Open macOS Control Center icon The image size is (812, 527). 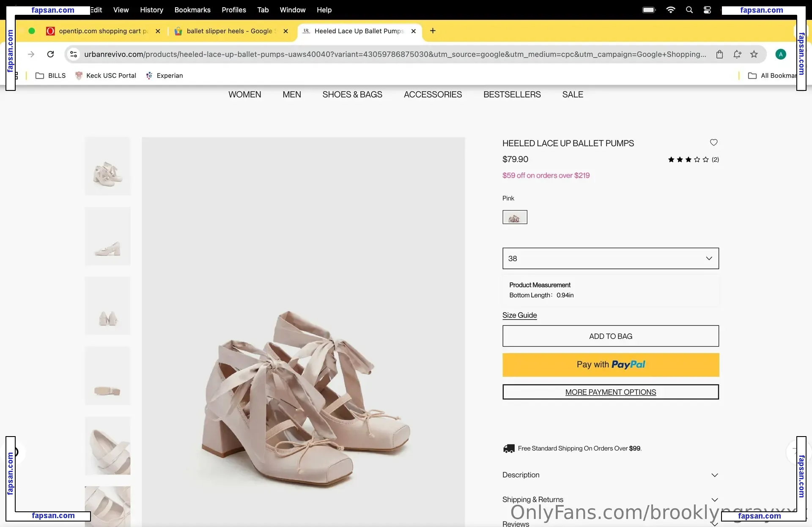pos(707,10)
